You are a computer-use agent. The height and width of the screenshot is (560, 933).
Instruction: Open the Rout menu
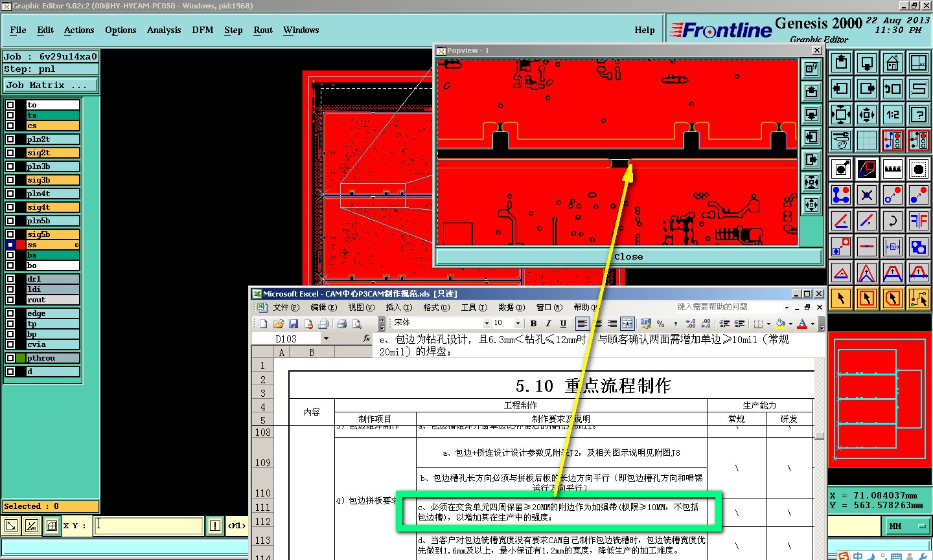tap(263, 30)
